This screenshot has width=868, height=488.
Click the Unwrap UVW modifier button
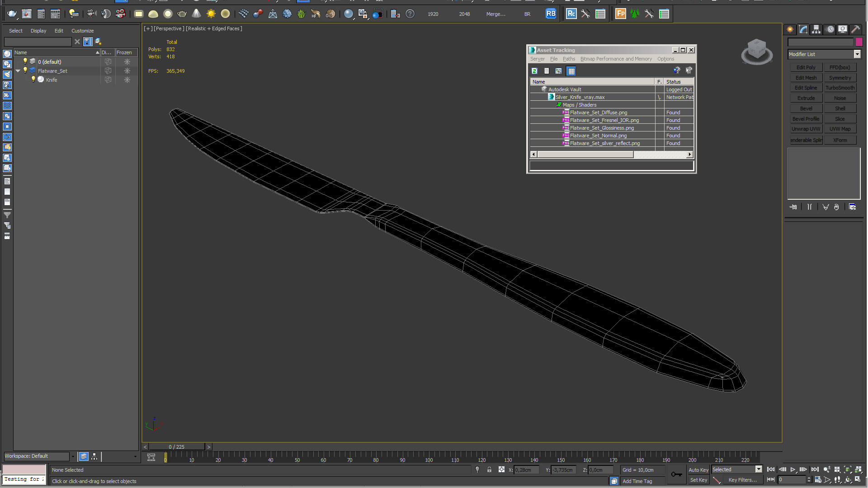(x=806, y=129)
